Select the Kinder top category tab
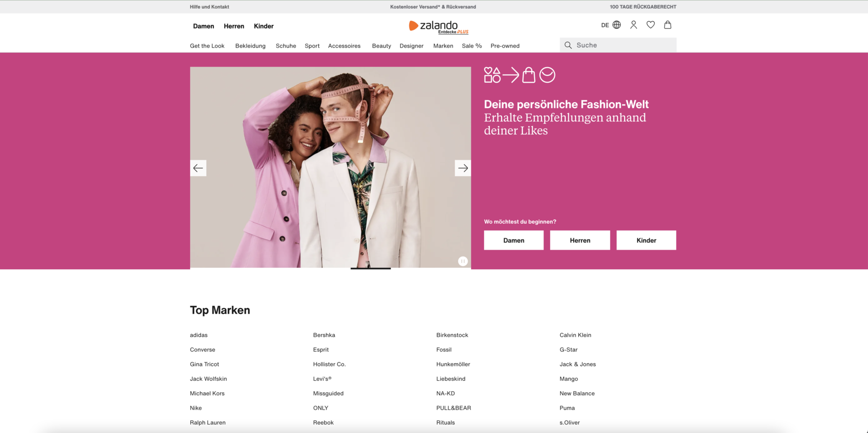Image resolution: width=868 pixels, height=433 pixels. click(x=263, y=26)
